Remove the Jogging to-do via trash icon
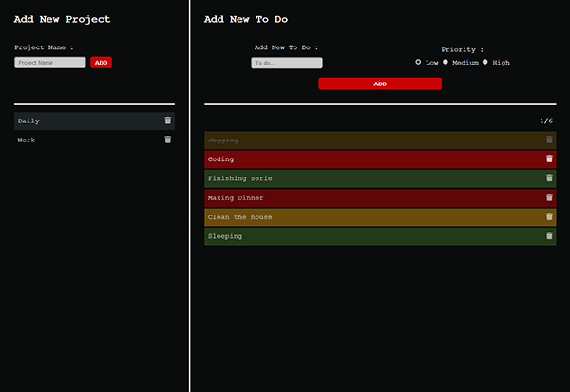Image resolution: width=570 pixels, height=392 pixels. tap(549, 140)
